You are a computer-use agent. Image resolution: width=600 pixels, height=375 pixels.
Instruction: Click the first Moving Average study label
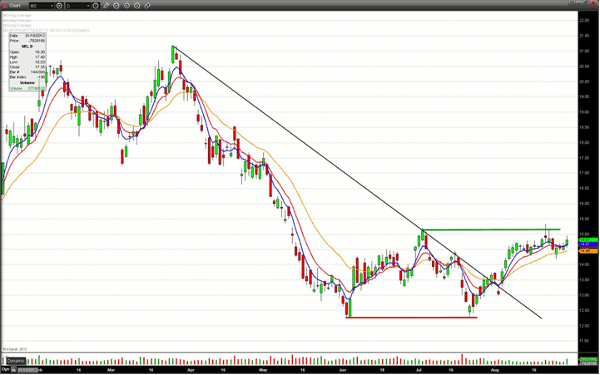point(17,15)
